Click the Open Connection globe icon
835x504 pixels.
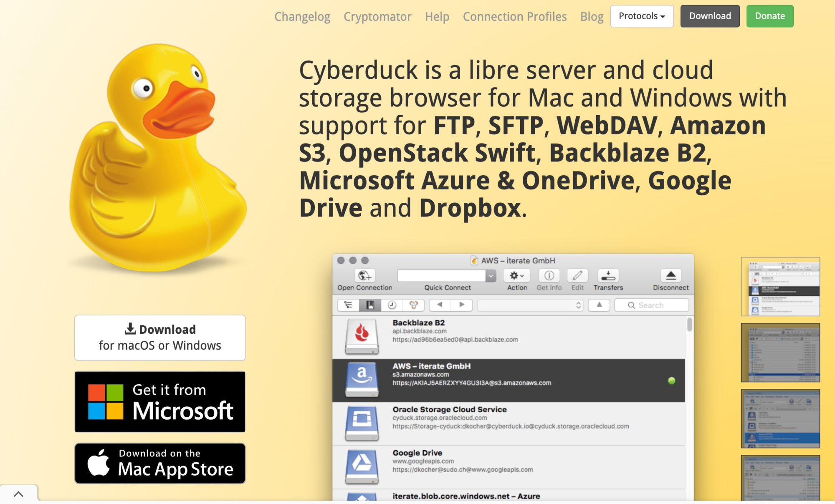point(365,275)
